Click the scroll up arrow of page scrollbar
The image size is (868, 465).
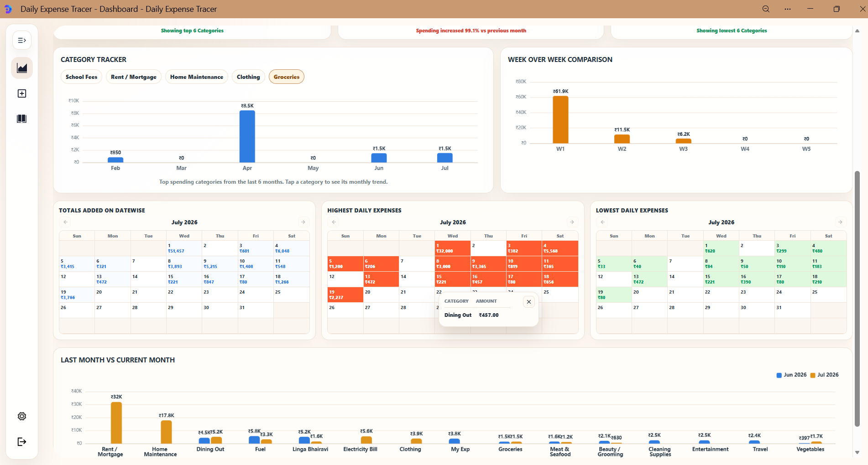coord(857,31)
